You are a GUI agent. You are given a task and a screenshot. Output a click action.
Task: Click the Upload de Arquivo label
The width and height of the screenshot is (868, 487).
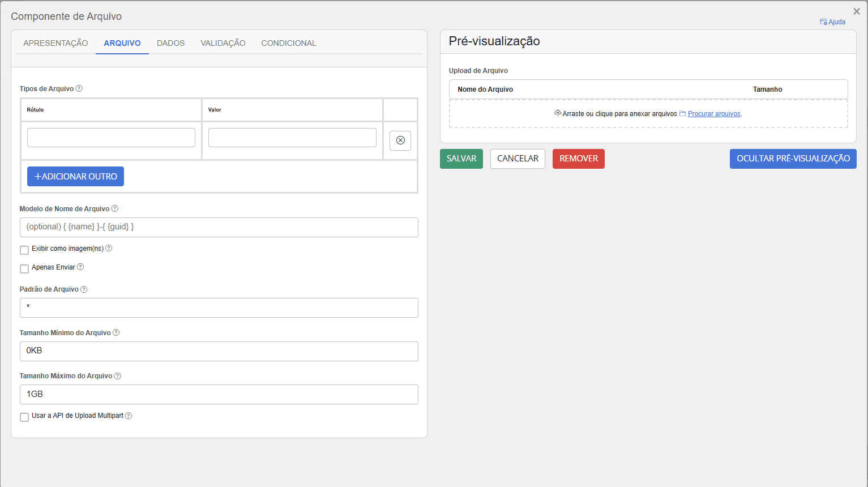[478, 71]
